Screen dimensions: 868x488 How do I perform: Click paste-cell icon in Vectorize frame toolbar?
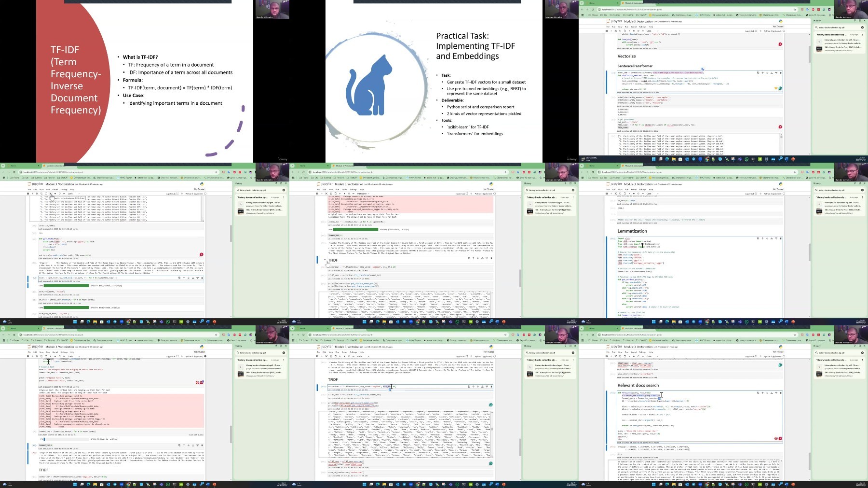(625, 31)
